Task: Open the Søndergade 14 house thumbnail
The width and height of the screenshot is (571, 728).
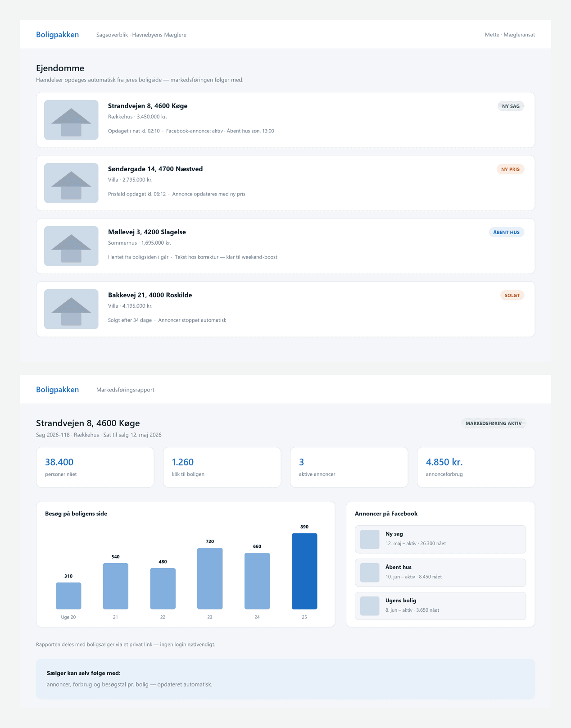Action: pos(71,183)
